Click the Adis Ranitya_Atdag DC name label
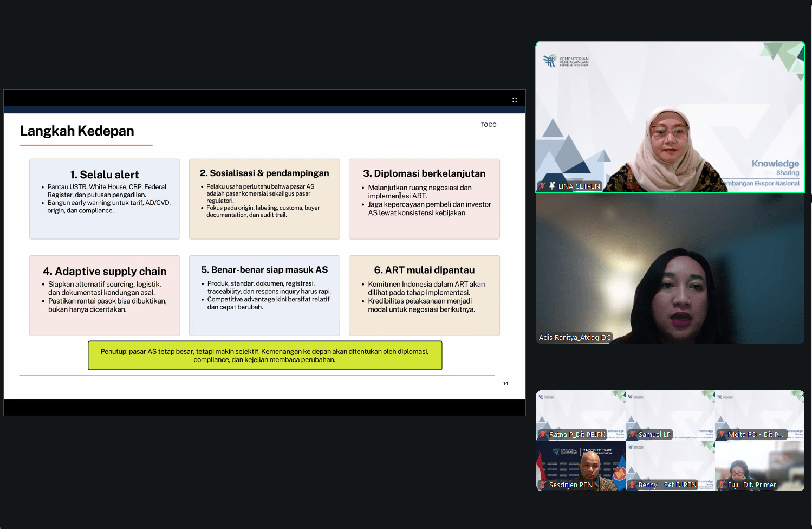 574,338
